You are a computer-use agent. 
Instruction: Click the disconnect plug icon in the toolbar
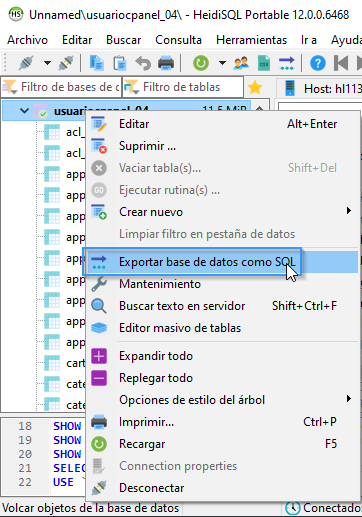point(66,63)
